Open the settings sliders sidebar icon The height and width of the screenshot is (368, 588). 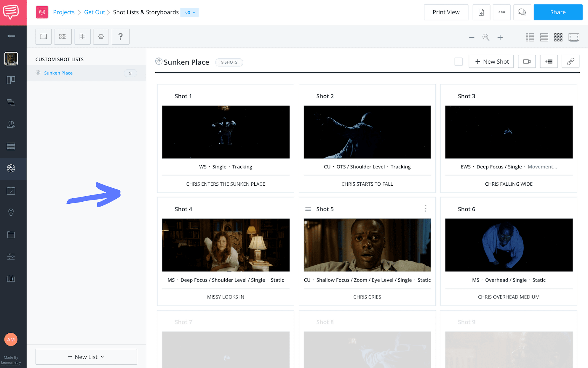point(11,256)
